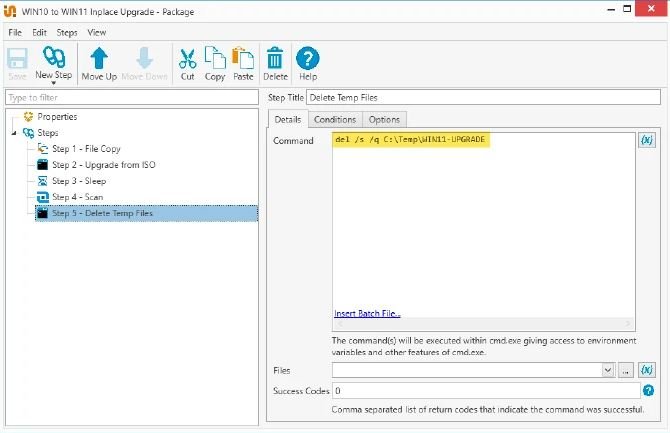Viewport: 670px width, 433px height.
Task: Click the Success Codes field
Action: coord(486,391)
